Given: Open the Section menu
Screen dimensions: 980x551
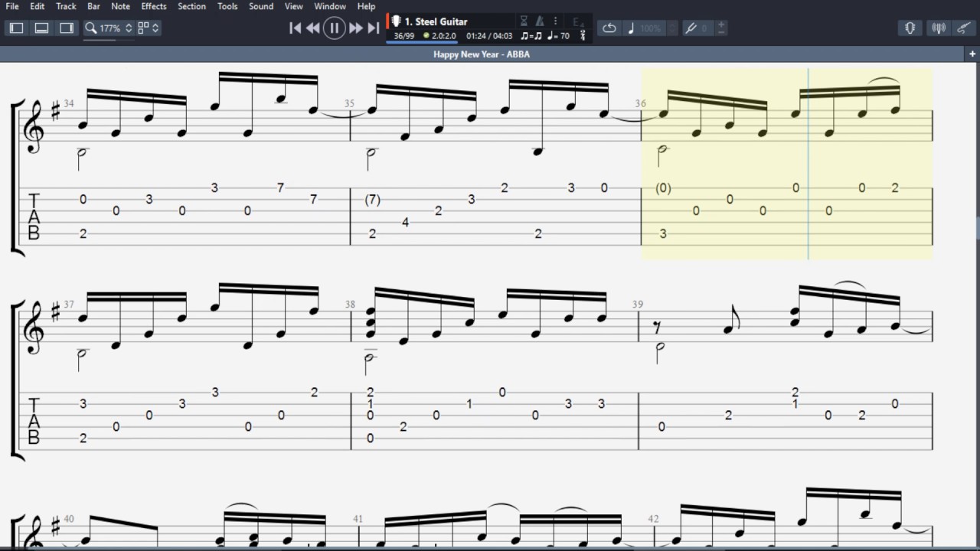Looking at the screenshot, I should [x=191, y=6].
